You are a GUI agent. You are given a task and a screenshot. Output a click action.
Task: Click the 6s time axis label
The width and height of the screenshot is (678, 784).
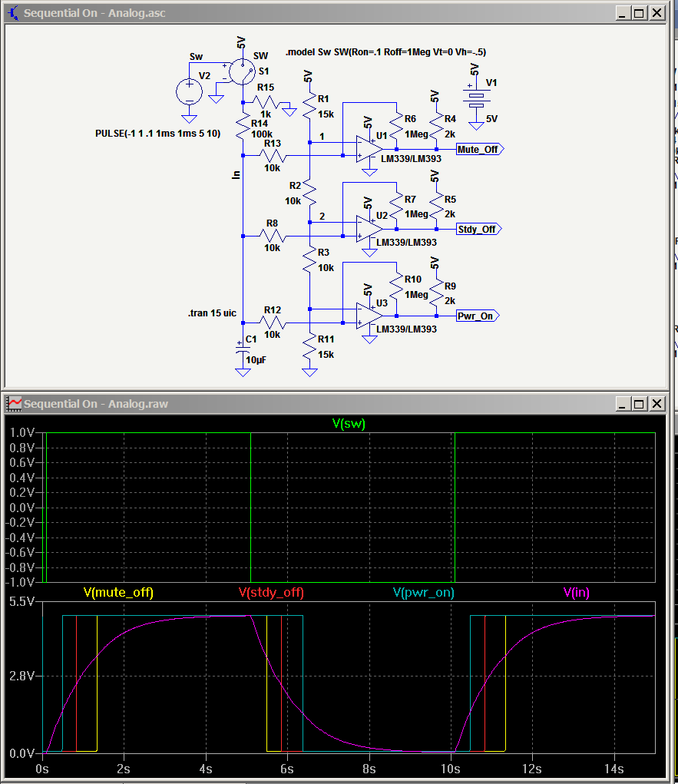(x=287, y=769)
